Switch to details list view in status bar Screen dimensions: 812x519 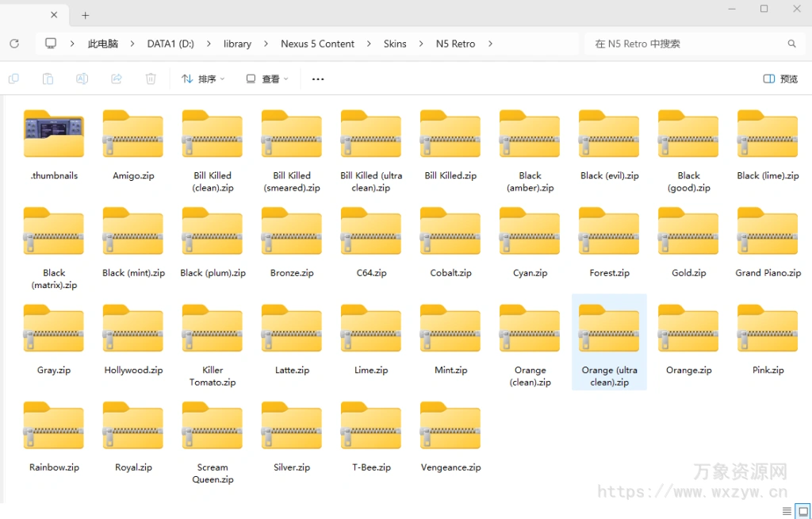click(787, 511)
